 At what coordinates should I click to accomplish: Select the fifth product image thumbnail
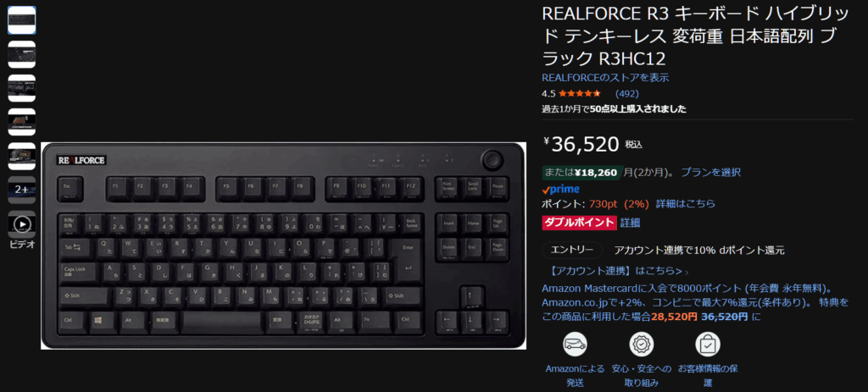pyautogui.click(x=21, y=157)
